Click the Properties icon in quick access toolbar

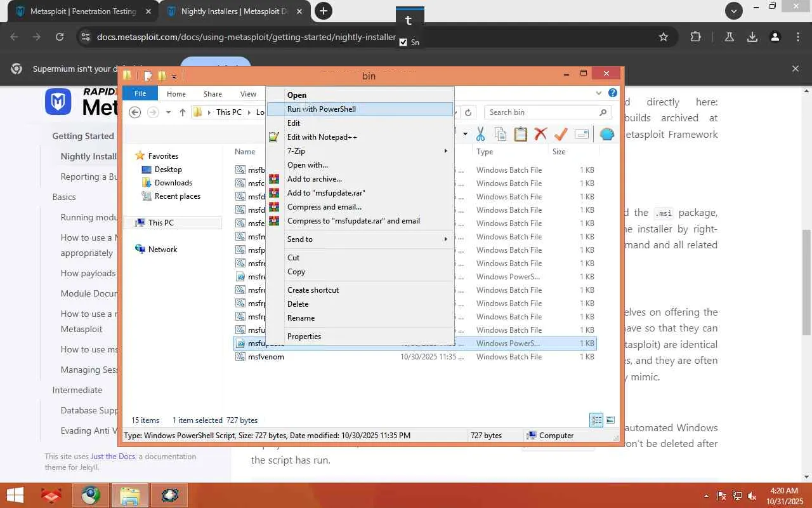(x=148, y=76)
